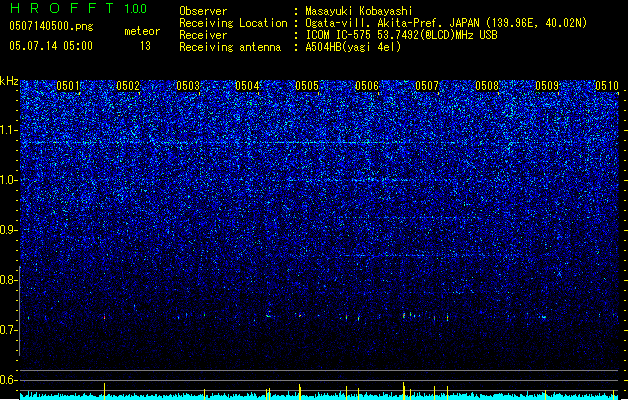The width and height of the screenshot is (629, 400).
Task: Click receiver value ICOM IC-575 53.7492 MHz
Action: (x=401, y=35)
